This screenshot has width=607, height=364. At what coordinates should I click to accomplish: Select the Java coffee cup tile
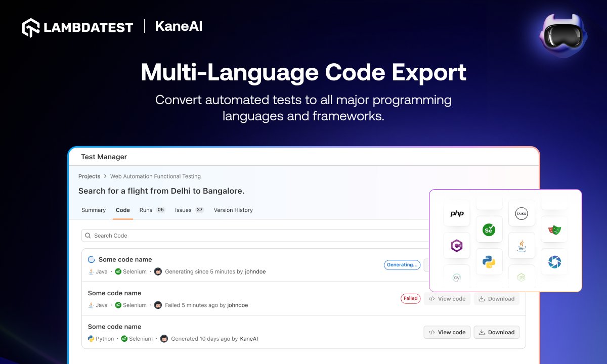point(522,246)
